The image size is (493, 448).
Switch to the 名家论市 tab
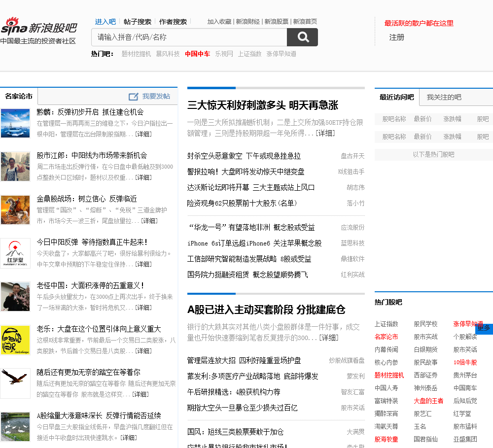pyautogui.click(x=19, y=96)
